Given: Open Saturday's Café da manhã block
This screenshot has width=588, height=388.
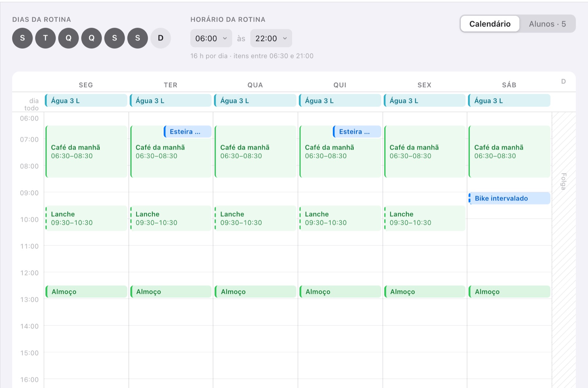Looking at the screenshot, I should [509, 152].
